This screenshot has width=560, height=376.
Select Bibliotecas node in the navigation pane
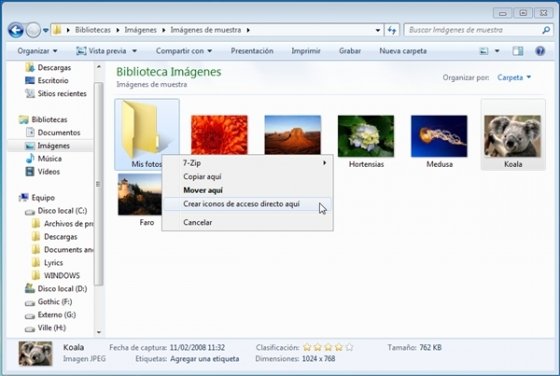point(43,120)
